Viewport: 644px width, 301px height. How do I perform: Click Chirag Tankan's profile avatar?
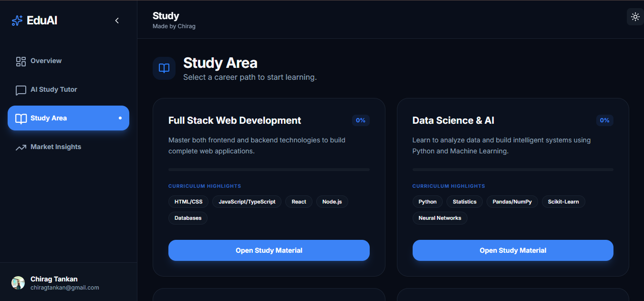(18, 283)
